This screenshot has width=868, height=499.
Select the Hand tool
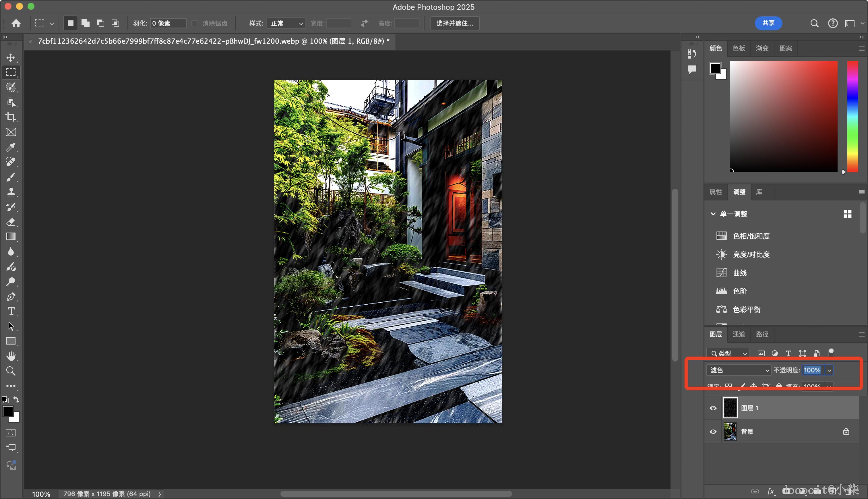(11, 356)
